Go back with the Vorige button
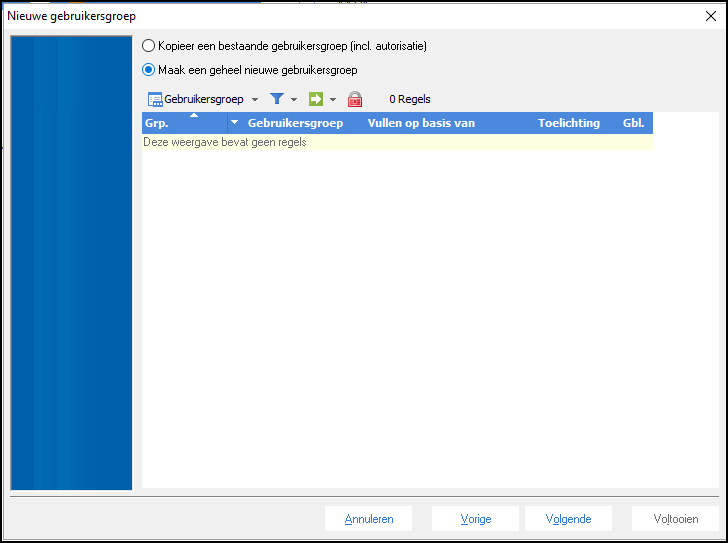The image size is (728, 543). click(475, 519)
